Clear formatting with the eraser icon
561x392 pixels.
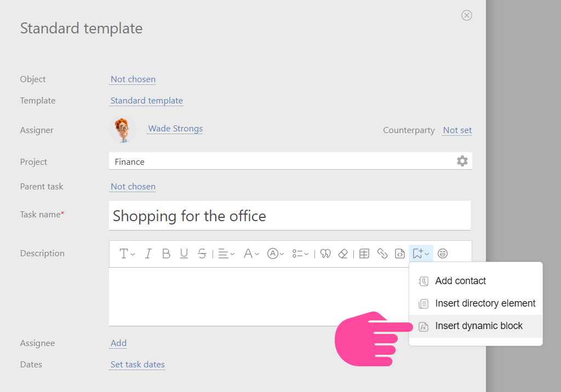[343, 253]
